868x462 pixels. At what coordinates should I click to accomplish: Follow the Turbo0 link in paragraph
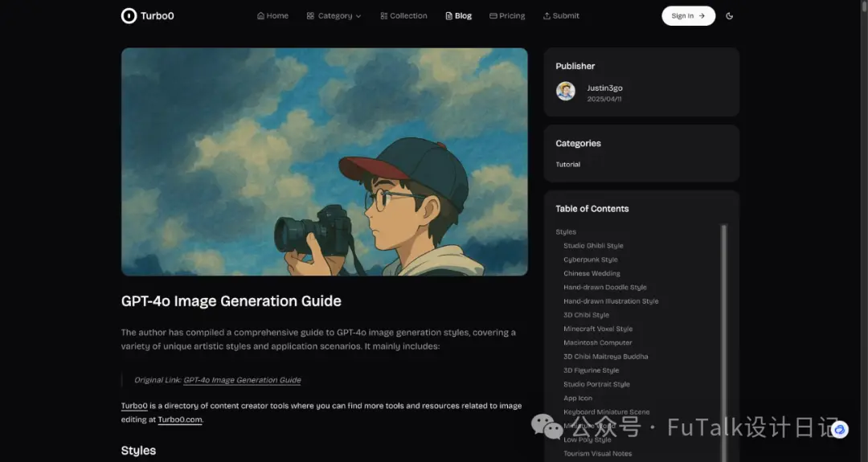[x=134, y=406]
